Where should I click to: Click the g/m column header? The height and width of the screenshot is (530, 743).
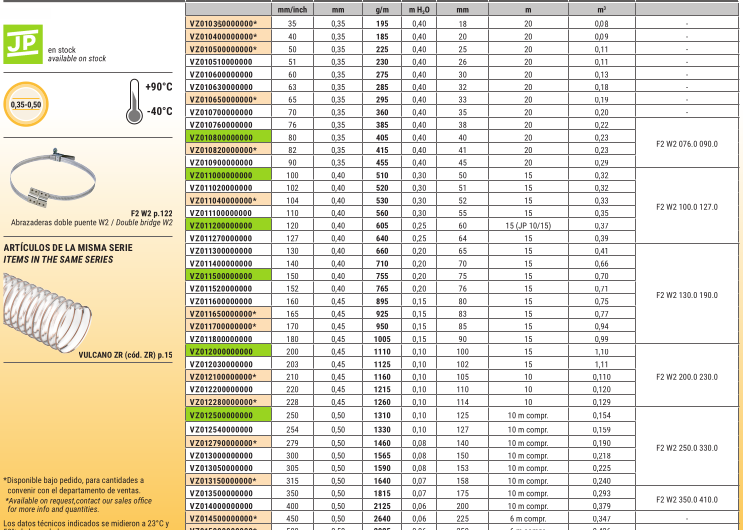383,8
